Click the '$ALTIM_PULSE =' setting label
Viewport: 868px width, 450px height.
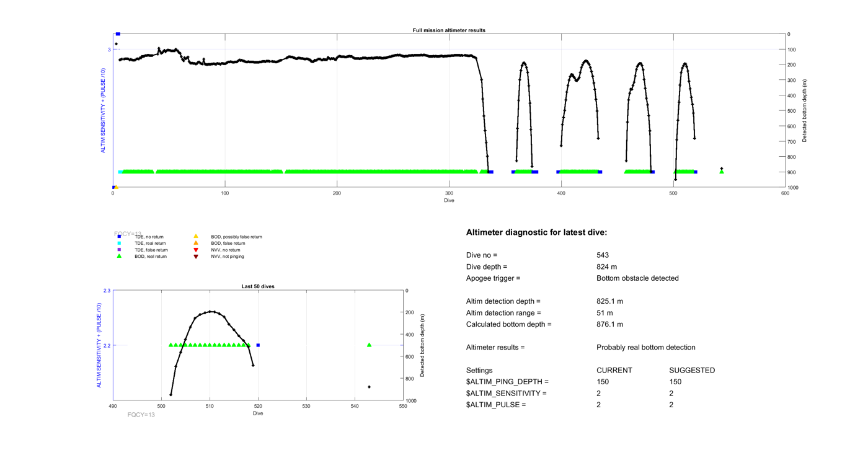(x=496, y=405)
